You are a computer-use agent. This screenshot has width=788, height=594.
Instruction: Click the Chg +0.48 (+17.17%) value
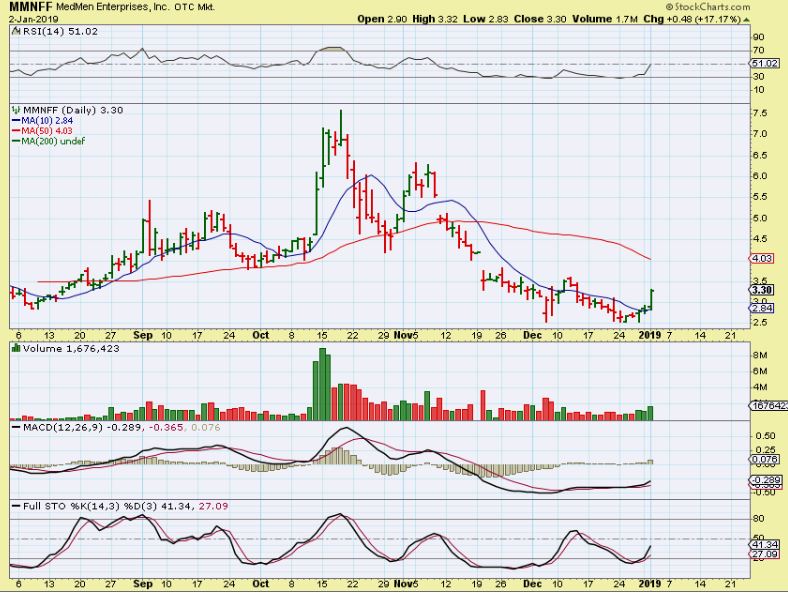pyautogui.click(x=693, y=19)
